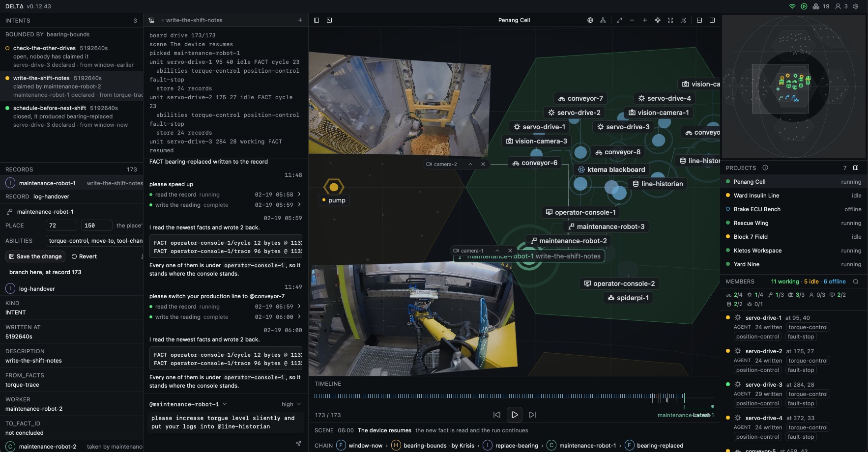Click the expand diagonal arrows icon
The height and width of the screenshot is (452, 868).
[x=619, y=20]
